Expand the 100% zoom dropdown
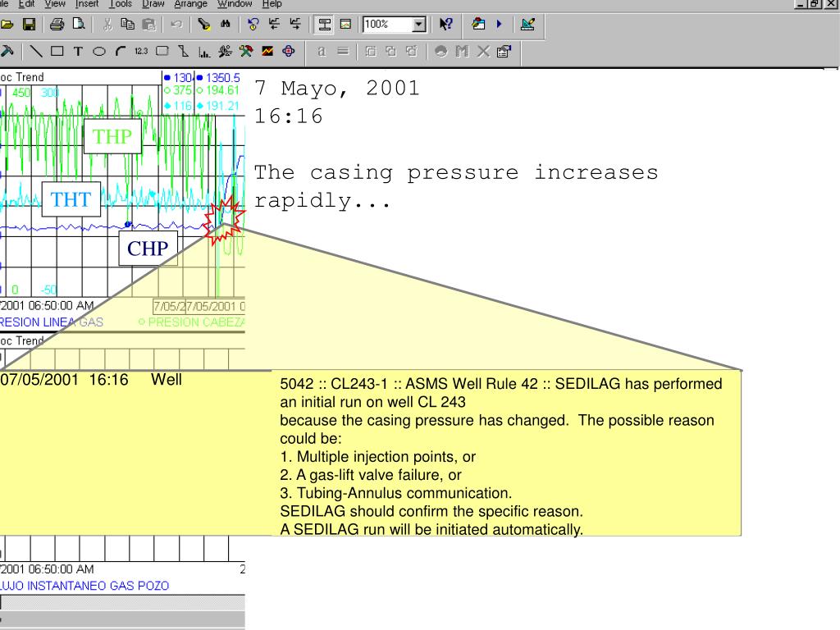Screen dimensions: 840x630 click(x=419, y=25)
